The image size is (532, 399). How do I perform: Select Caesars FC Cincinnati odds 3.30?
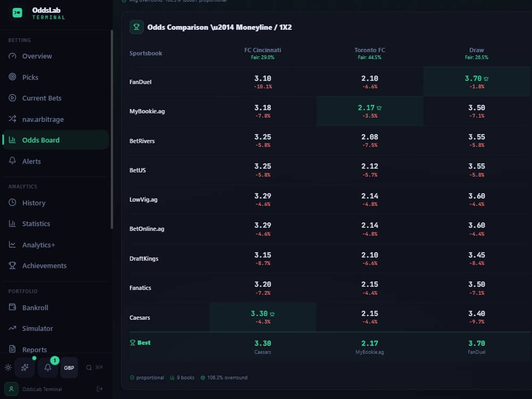(263, 317)
